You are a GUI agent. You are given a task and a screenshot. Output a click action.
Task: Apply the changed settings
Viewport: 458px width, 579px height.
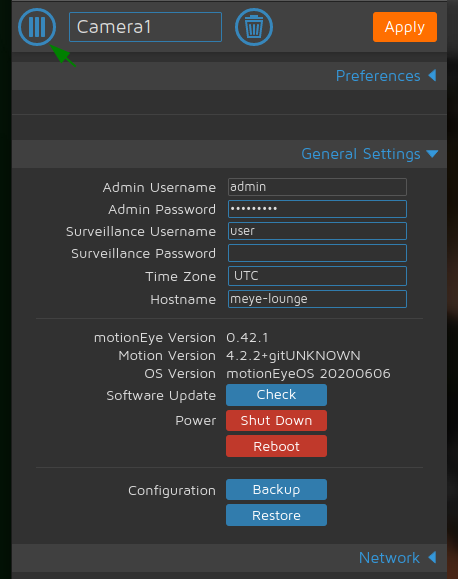pos(405,27)
